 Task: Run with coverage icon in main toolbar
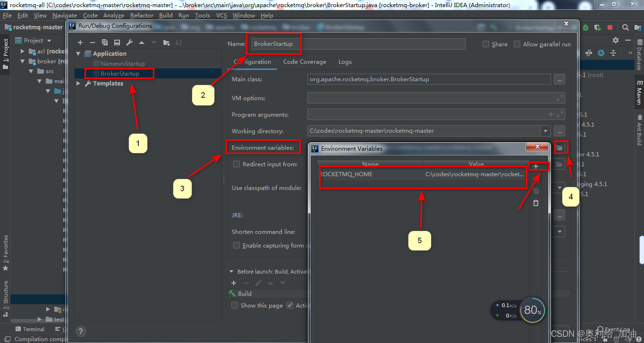tap(598, 27)
